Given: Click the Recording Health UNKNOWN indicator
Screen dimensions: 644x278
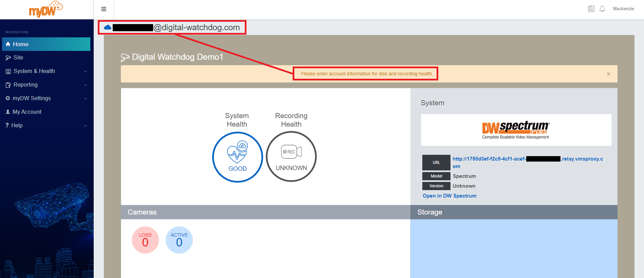Looking at the screenshot, I should pos(291,157).
